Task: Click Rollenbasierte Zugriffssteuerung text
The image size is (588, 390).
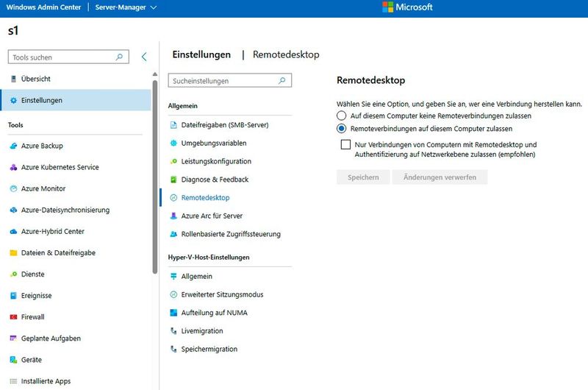Action: coord(231,234)
